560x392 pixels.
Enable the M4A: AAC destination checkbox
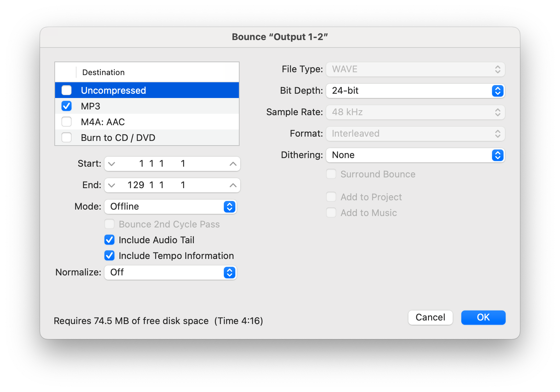[67, 122]
